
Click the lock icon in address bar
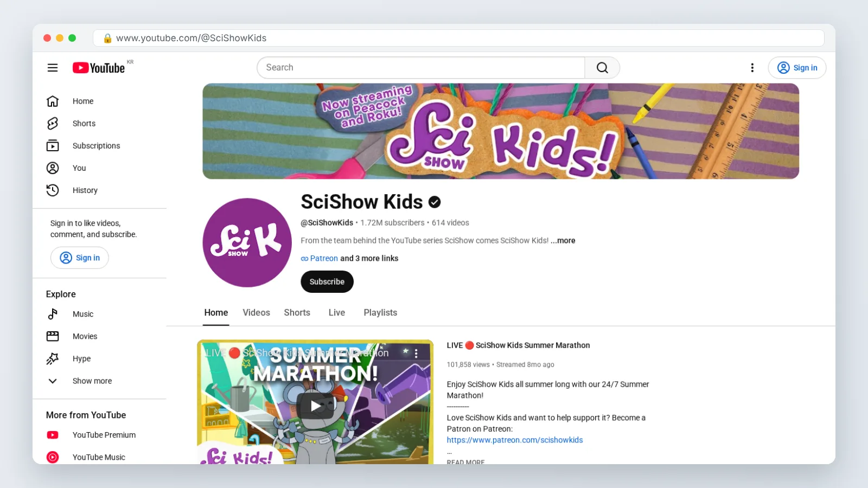tap(107, 38)
